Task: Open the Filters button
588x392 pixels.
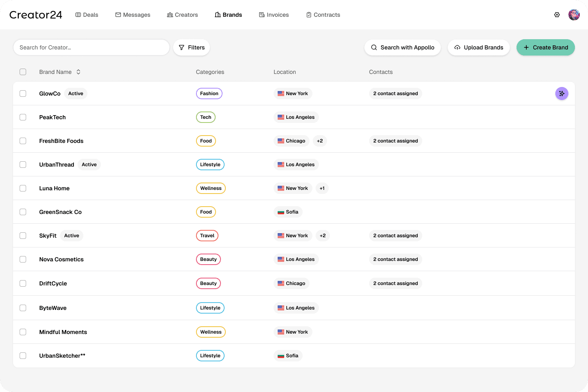Action: pos(192,47)
